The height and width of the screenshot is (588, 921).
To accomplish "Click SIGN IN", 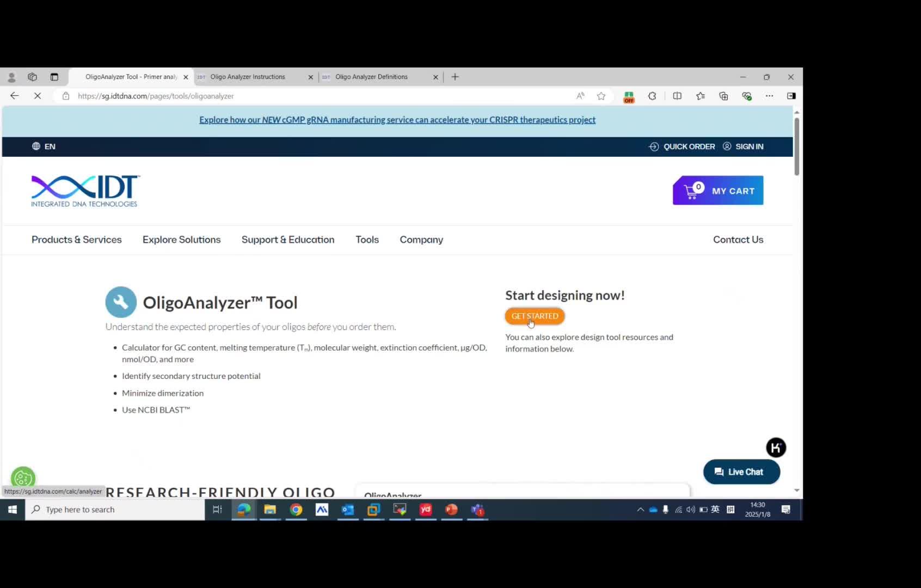I will [750, 146].
